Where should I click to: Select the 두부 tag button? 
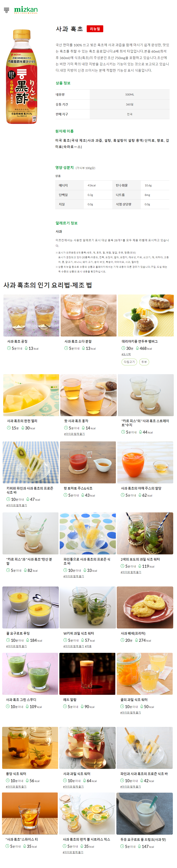coord(144,362)
